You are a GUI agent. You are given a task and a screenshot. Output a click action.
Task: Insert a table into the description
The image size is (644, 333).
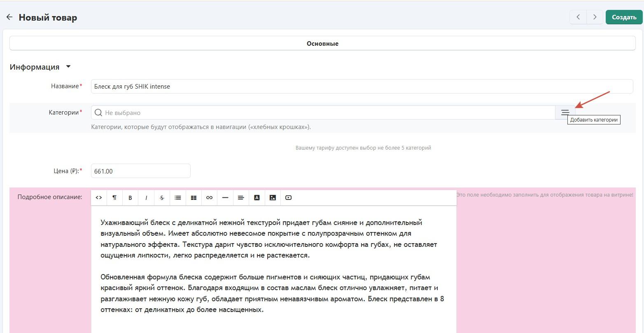(194, 198)
